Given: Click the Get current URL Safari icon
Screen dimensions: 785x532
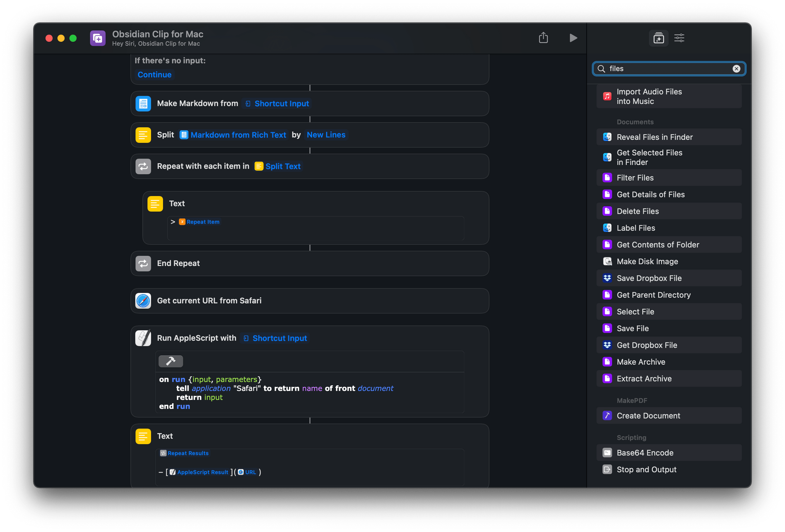Looking at the screenshot, I should [x=143, y=300].
